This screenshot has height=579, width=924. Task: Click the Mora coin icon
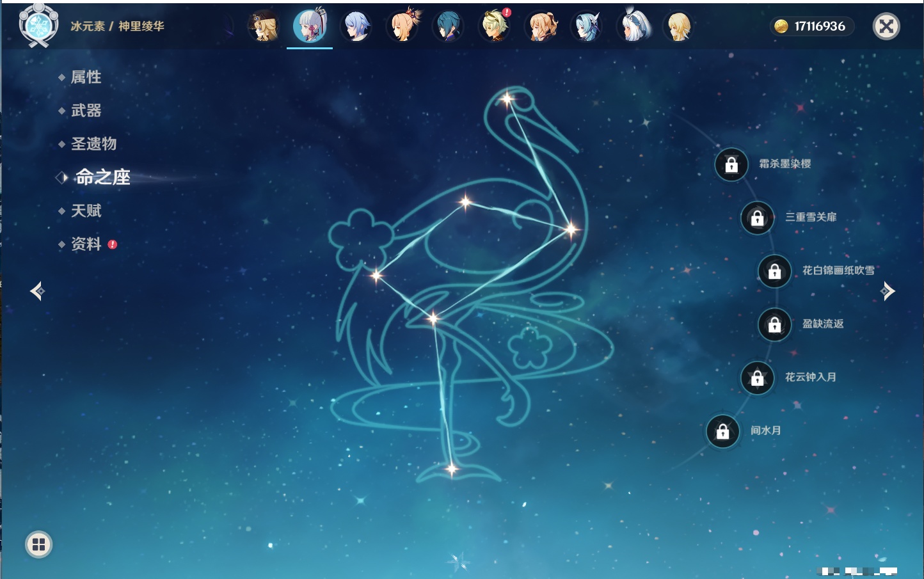click(781, 26)
